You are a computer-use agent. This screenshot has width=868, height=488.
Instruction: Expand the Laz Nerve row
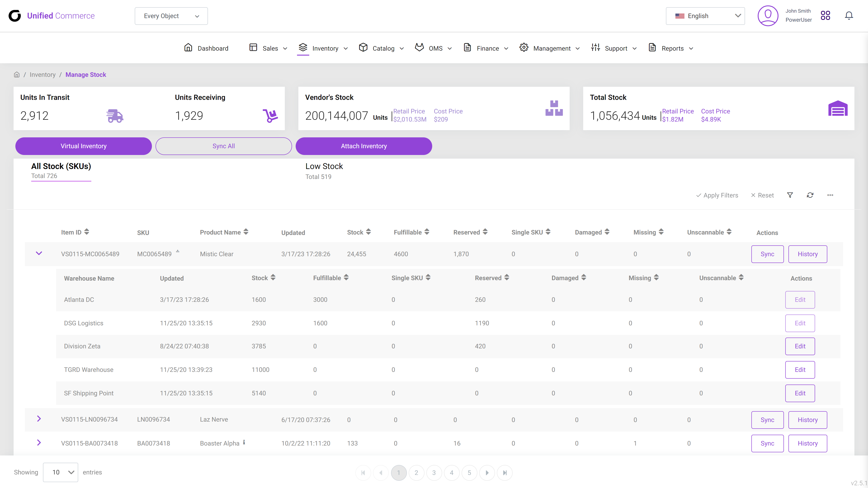(39, 419)
